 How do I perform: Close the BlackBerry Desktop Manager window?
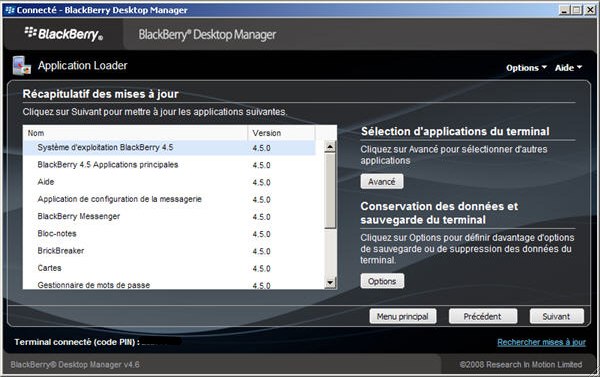(590, 10)
